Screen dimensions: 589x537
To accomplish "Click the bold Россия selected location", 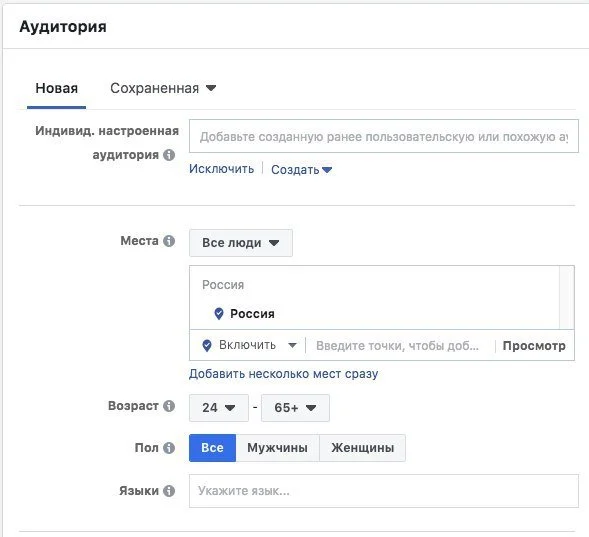I will pos(252,314).
